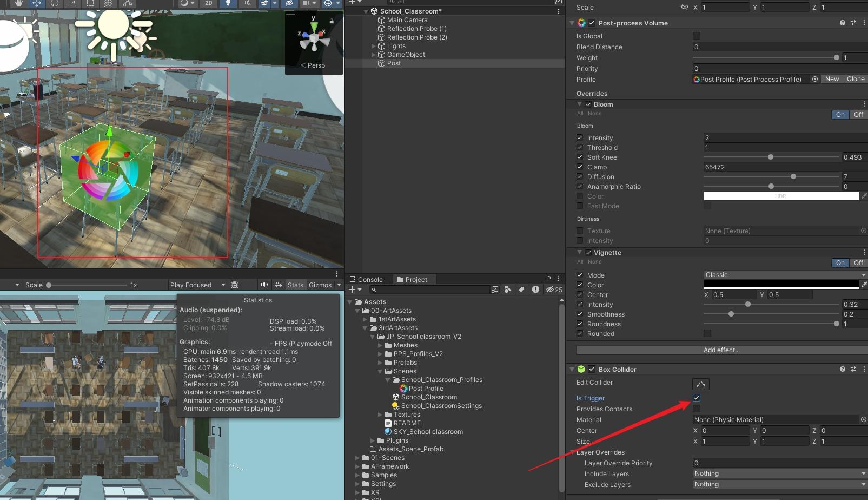
Task: Select the Move tool in scene toolbar
Action: pyautogui.click(x=36, y=3)
